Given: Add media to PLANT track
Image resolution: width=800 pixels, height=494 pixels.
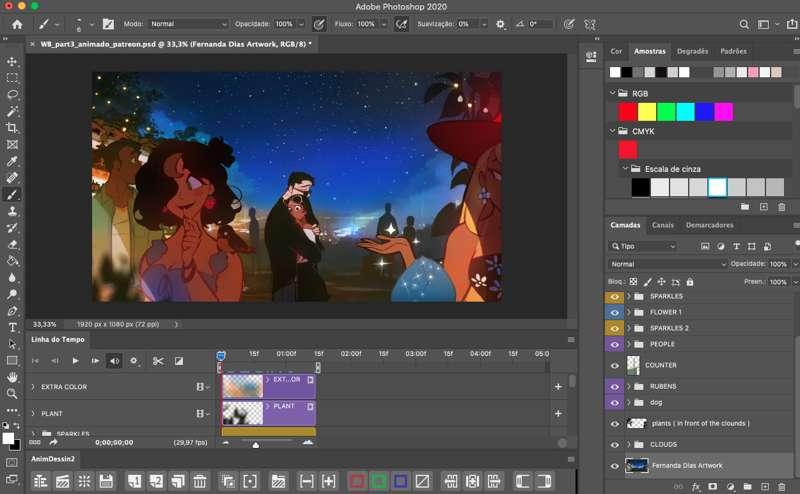Looking at the screenshot, I should [x=558, y=413].
